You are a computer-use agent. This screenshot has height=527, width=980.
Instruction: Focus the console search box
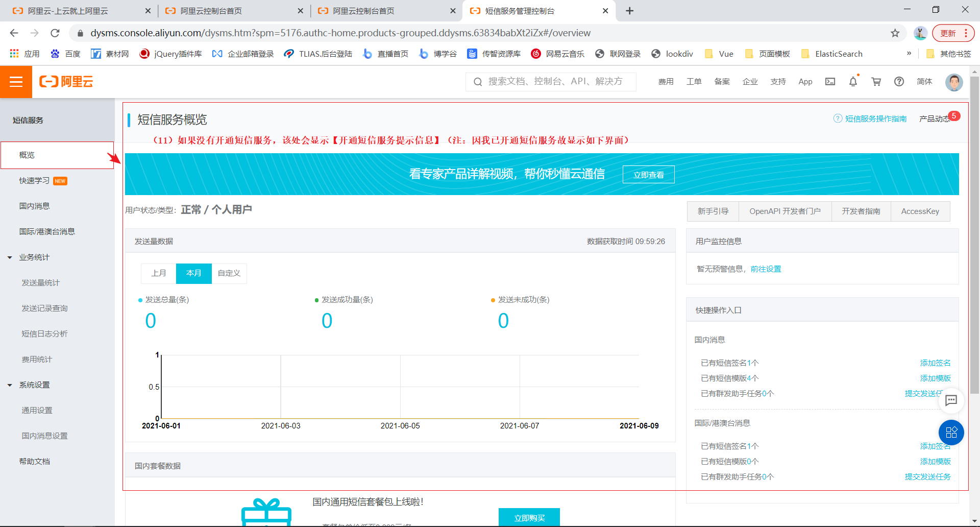pos(551,82)
